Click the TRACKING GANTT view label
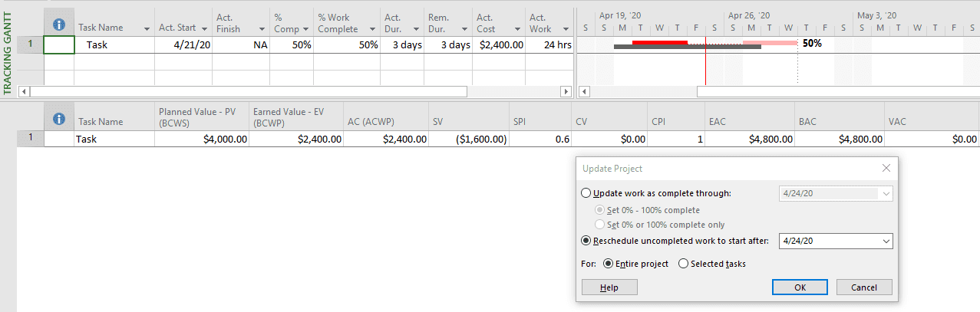 pos(8,51)
